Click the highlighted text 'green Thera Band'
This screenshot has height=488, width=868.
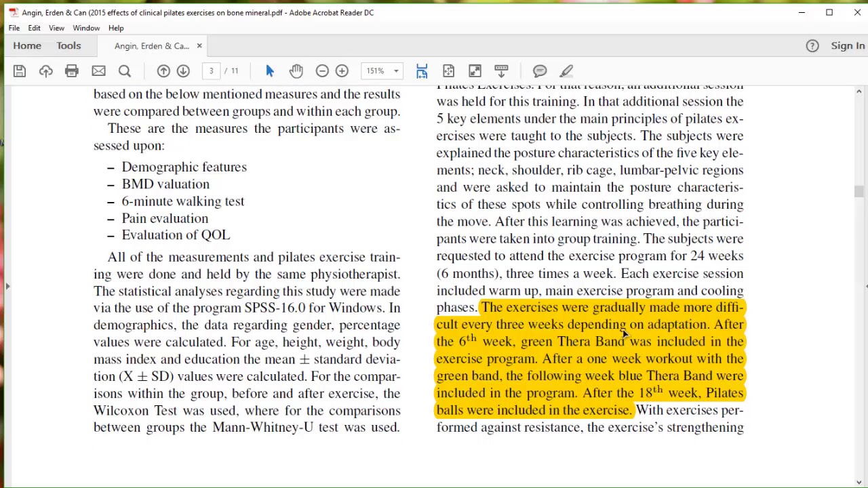point(572,342)
